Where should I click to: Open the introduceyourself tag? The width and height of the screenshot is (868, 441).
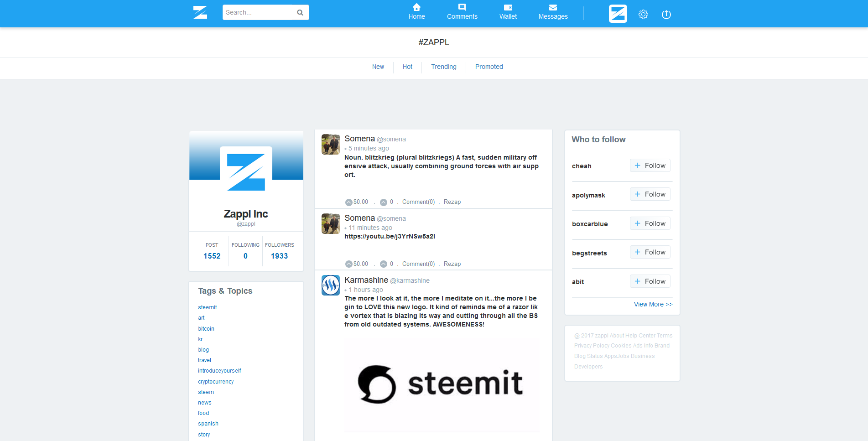click(219, 371)
